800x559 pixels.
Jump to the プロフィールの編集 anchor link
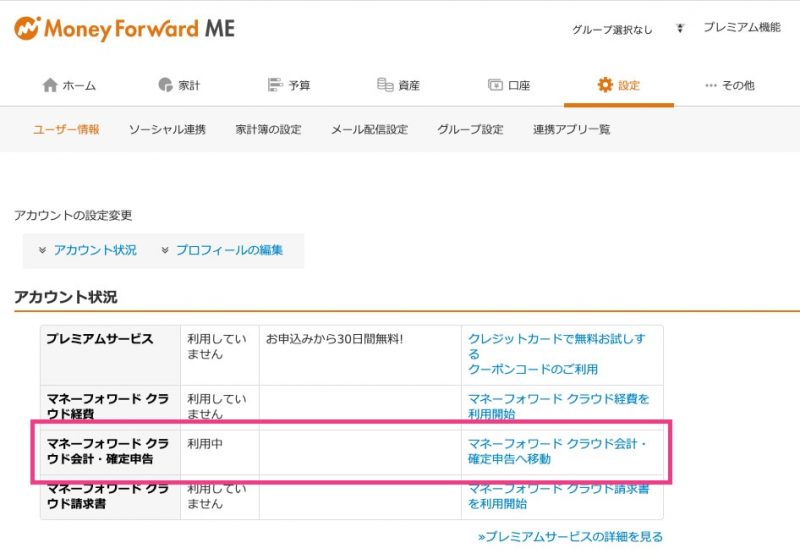(229, 250)
